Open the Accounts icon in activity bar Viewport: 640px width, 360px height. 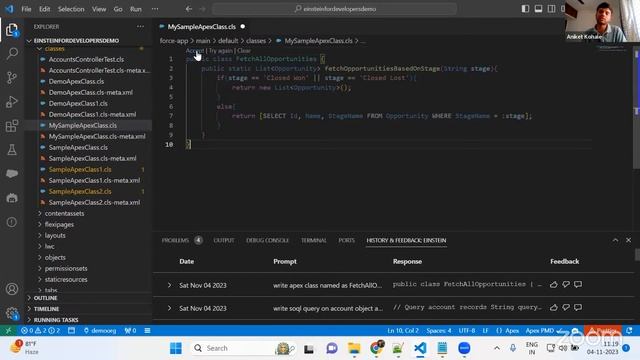pyautogui.click(x=12, y=289)
